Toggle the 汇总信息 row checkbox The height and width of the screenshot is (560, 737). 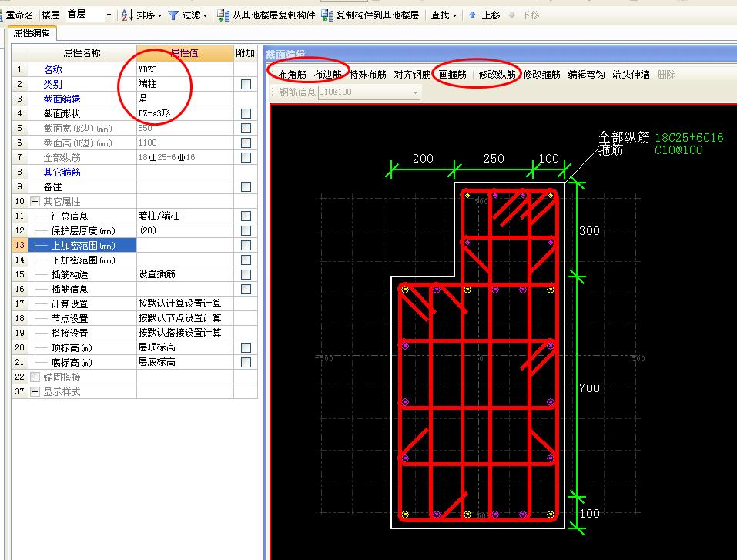[246, 216]
